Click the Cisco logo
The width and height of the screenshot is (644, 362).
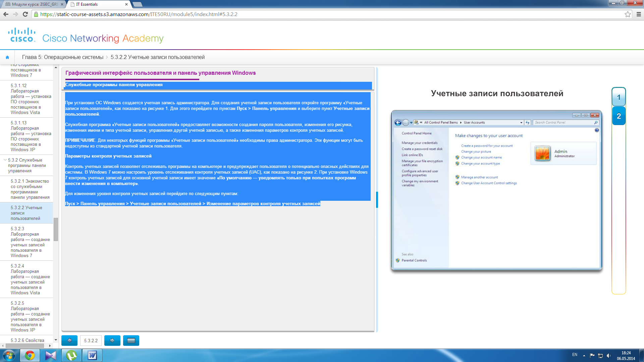22,35
